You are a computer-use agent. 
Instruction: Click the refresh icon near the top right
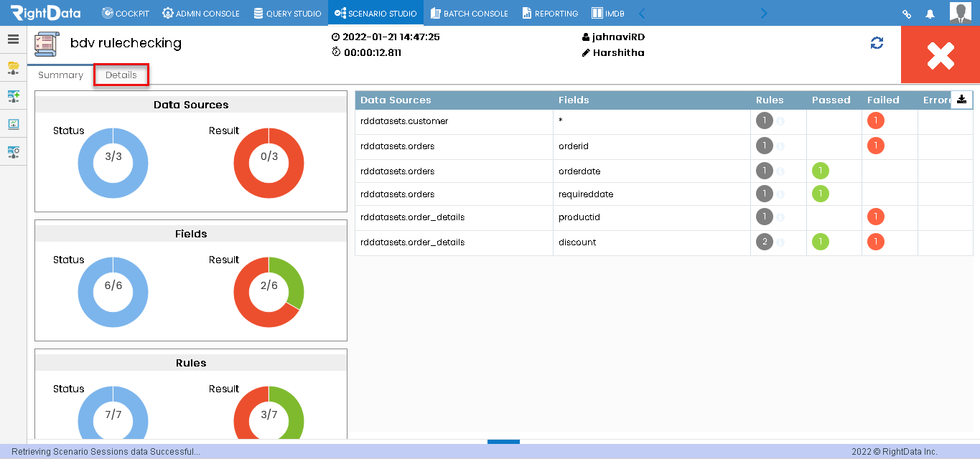[877, 43]
